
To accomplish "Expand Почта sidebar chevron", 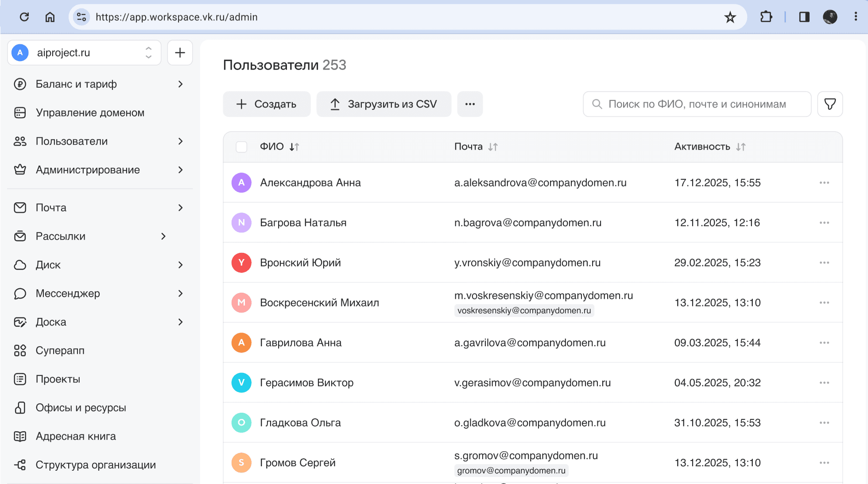I will click(180, 208).
